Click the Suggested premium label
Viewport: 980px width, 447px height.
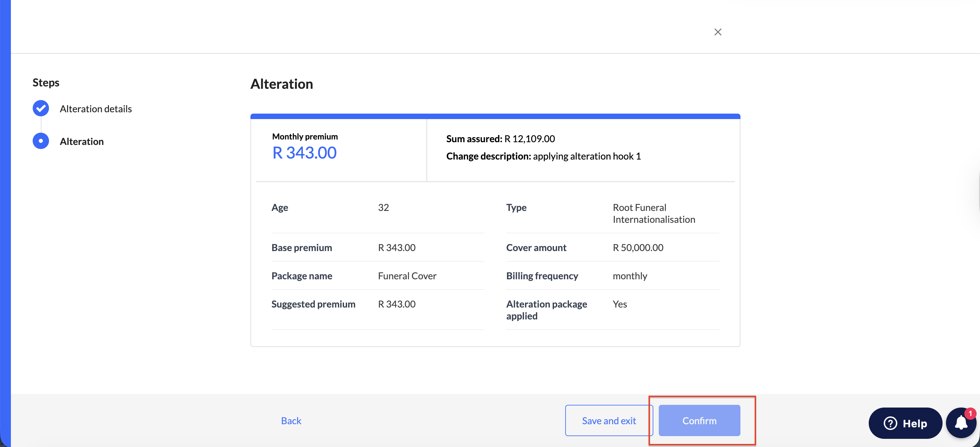313,304
